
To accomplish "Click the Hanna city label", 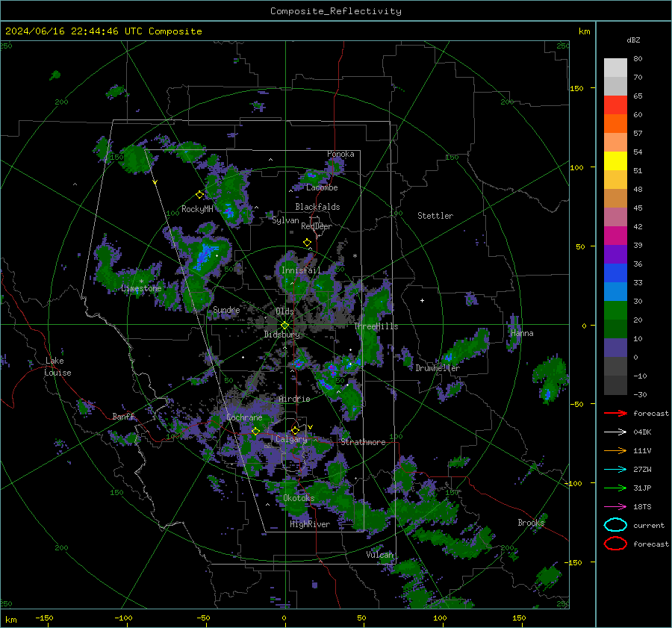I will [522, 333].
